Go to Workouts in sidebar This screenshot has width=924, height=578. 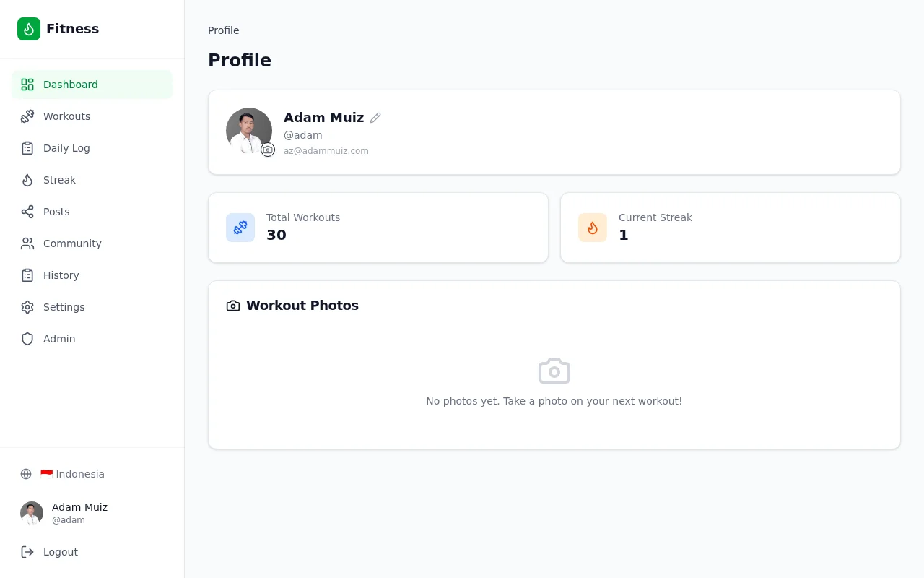(x=92, y=116)
